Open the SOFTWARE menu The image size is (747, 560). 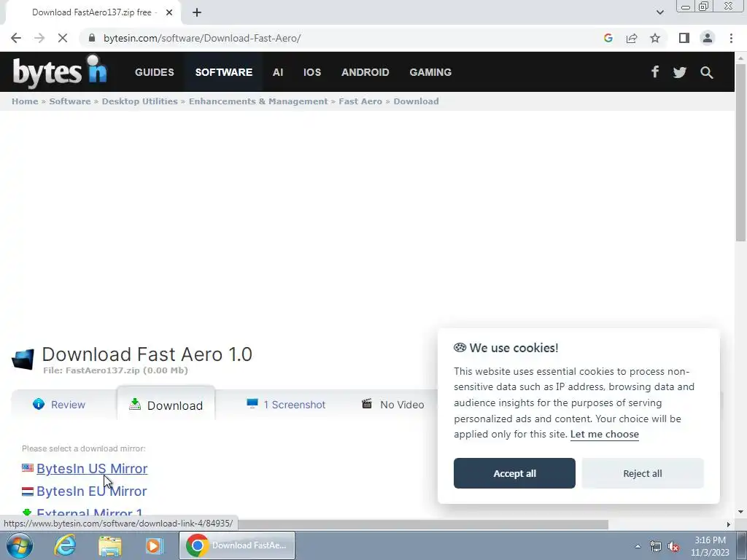click(224, 72)
